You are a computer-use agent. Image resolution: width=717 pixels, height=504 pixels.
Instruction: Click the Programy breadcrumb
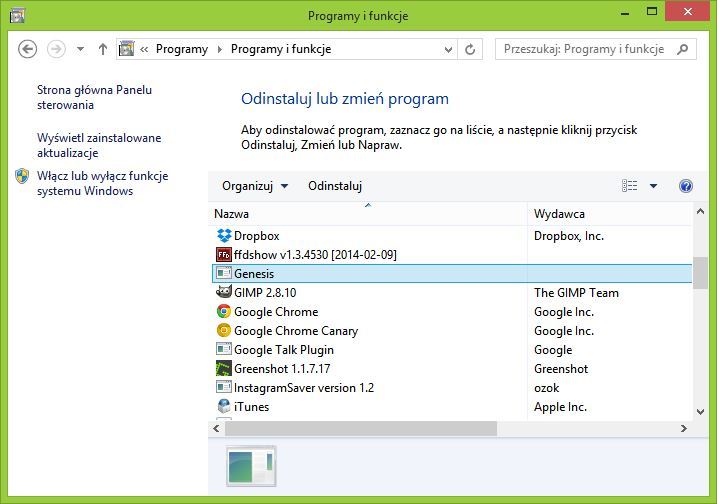pyautogui.click(x=182, y=49)
